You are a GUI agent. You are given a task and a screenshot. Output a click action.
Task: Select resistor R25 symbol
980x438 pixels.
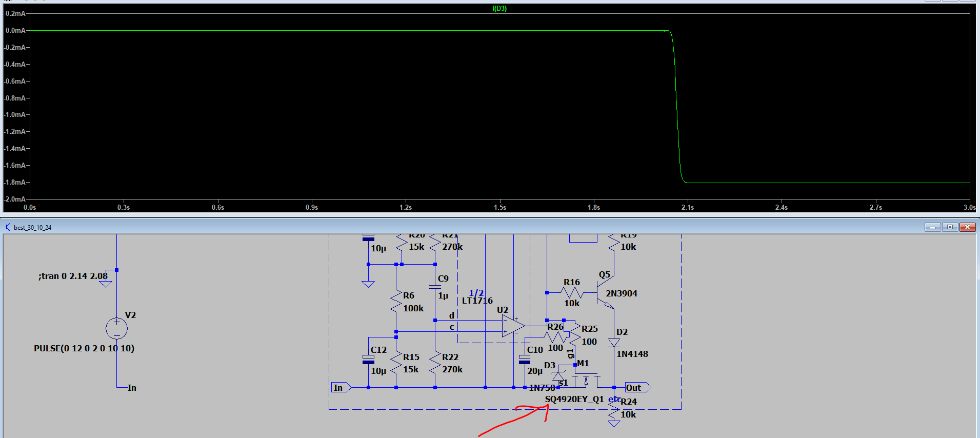[x=575, y=333]
